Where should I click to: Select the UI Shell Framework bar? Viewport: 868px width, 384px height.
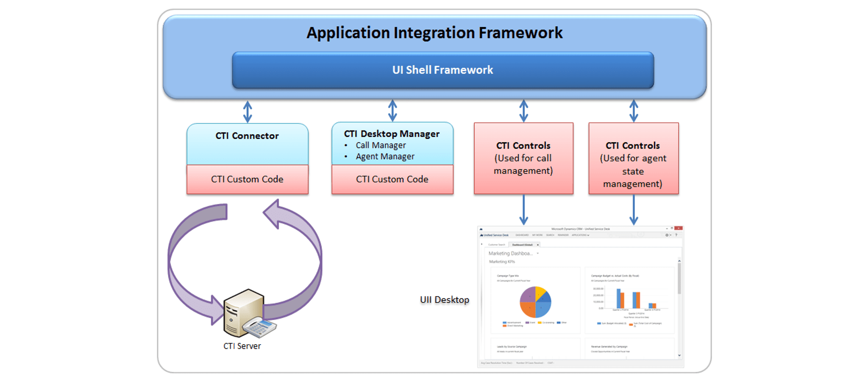(x=443, y=70)
